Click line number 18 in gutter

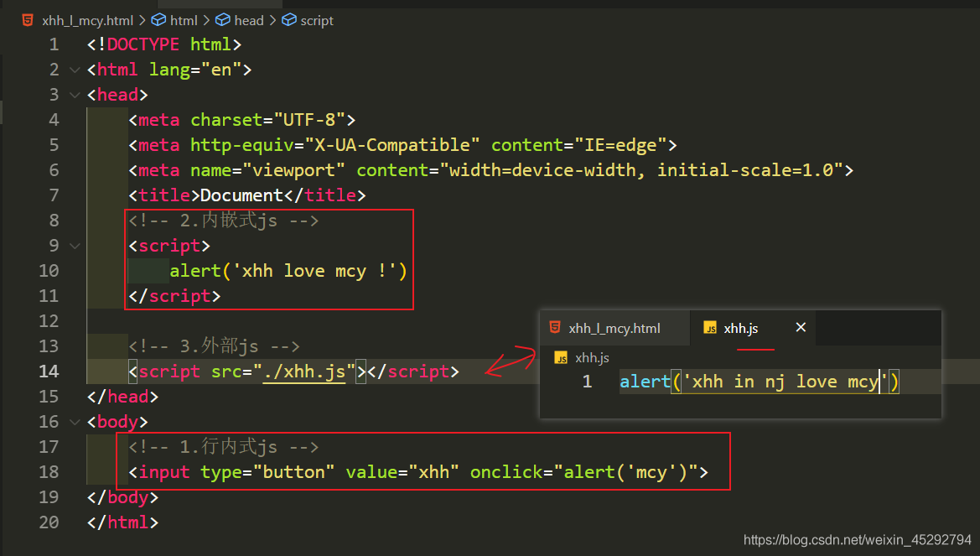[49, 472]
